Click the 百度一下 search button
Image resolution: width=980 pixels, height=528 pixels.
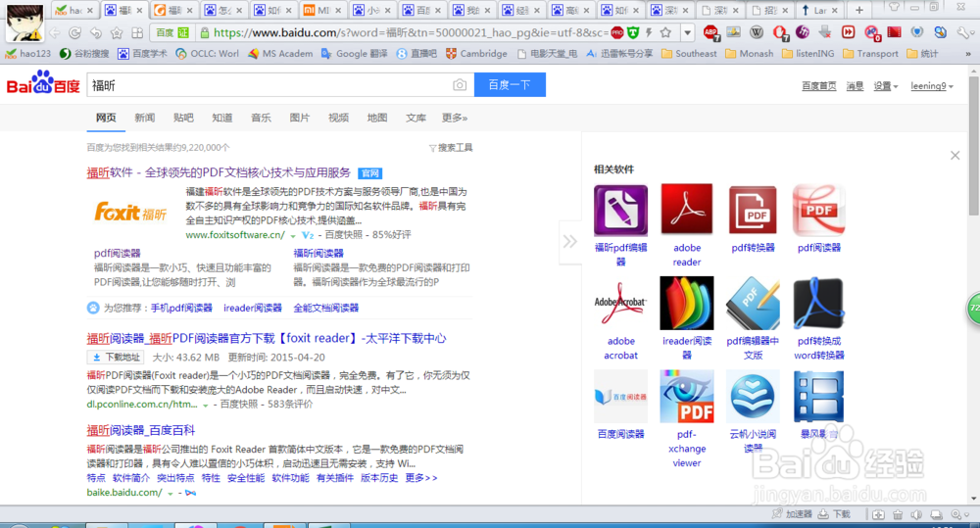[x=510, y=85]
